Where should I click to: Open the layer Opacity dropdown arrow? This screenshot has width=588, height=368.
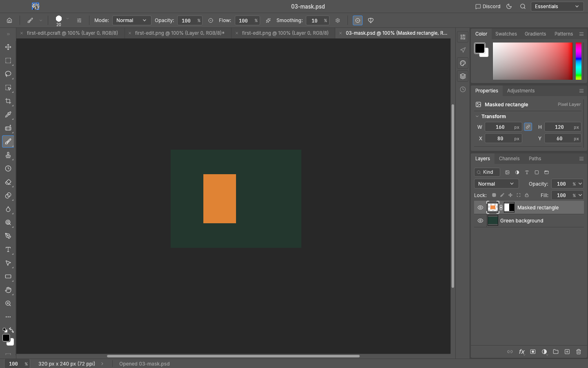tap(580, 184)
